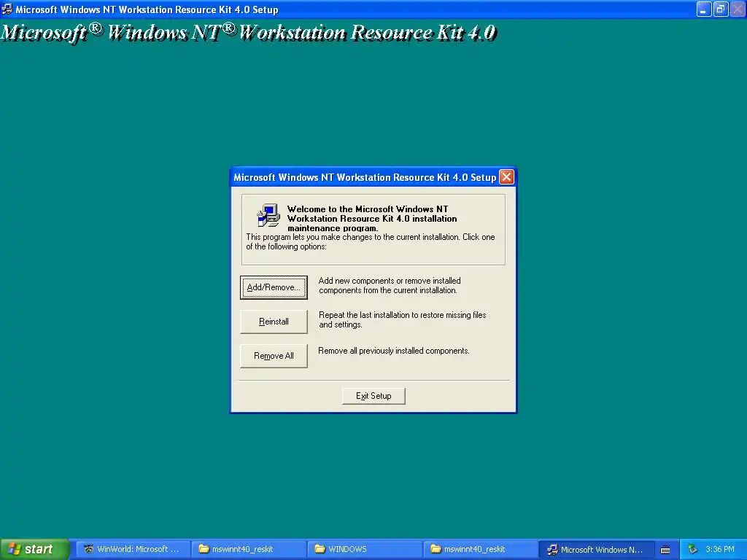Click the setup computer icon in dialog
The width and height of the screenshot is (747, 560).
[268, 215]
